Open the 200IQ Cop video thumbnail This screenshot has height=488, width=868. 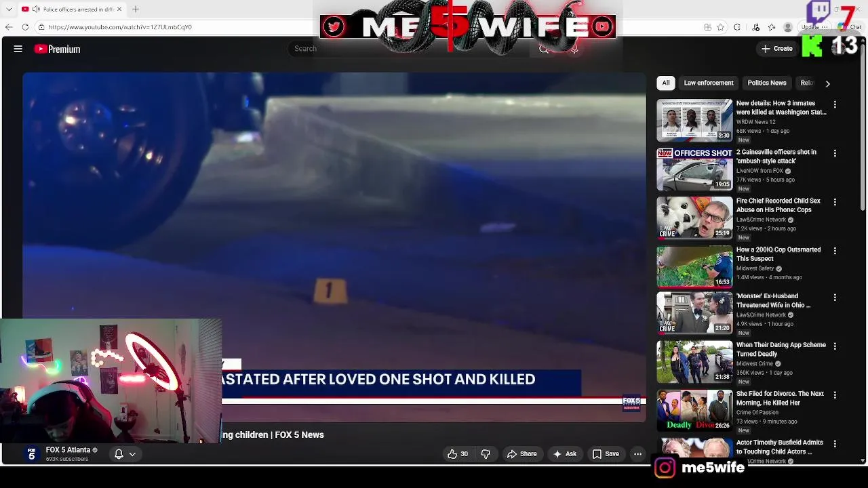694,266
